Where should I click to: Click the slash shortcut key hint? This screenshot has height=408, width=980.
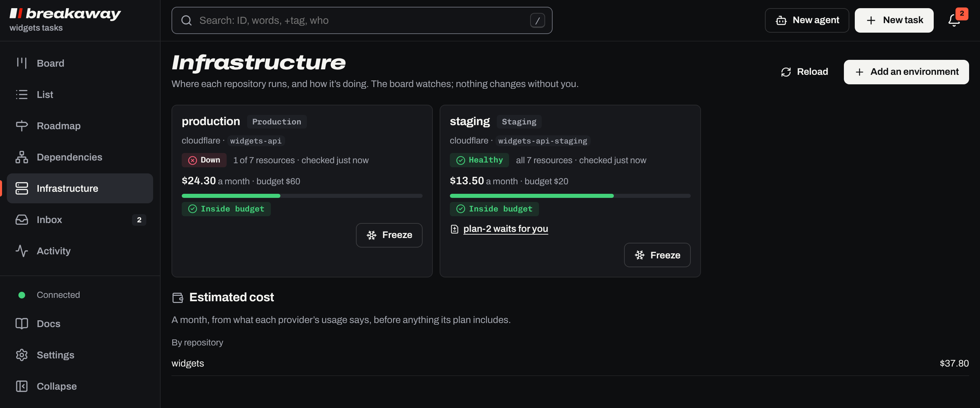[x=537, y=20]
